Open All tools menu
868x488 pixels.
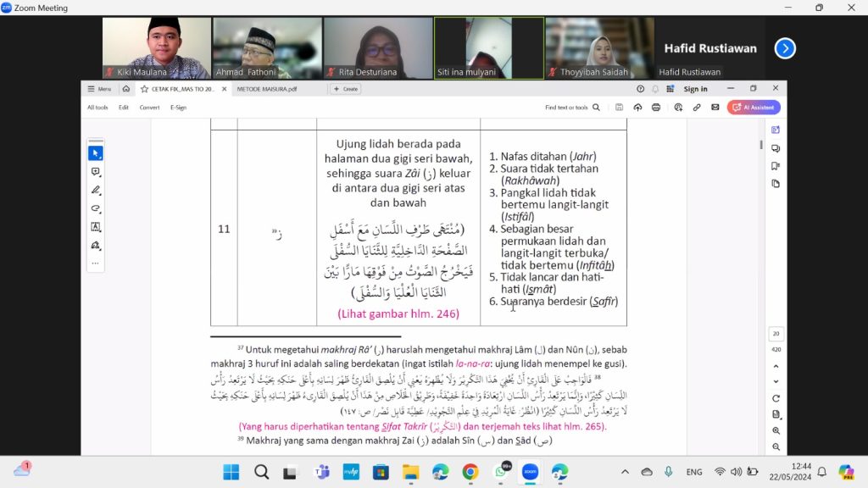[x=97, y=108]
